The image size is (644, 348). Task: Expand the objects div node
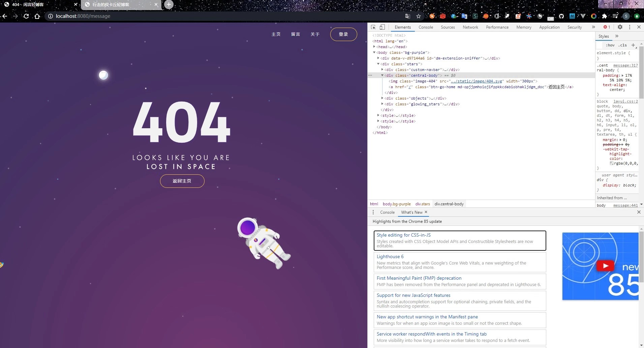pyautogui.click(x=382, y=98)
